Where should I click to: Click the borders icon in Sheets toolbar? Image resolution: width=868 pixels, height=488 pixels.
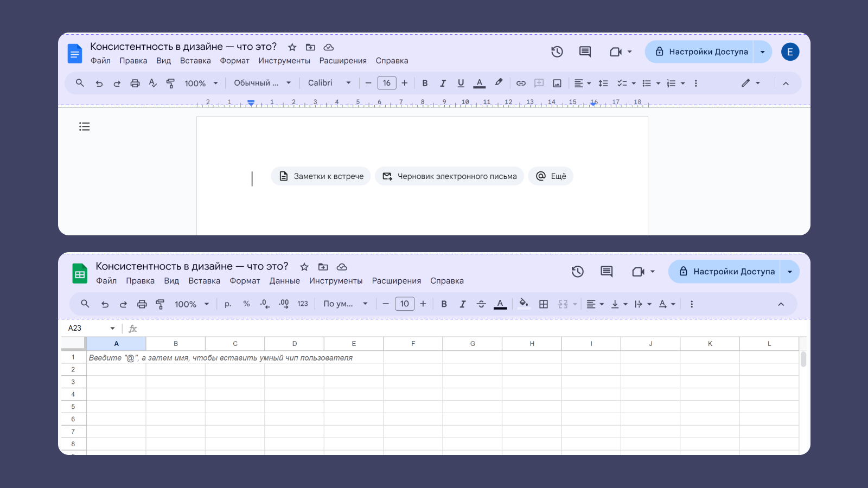(x=544, y=304)
